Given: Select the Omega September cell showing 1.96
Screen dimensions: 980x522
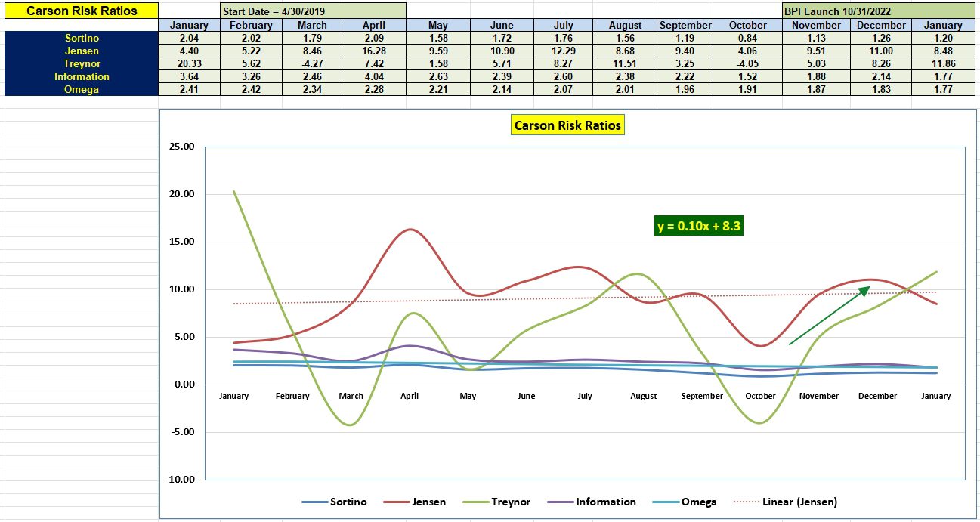Looking at the screenshot, I should tap(685, 89).
